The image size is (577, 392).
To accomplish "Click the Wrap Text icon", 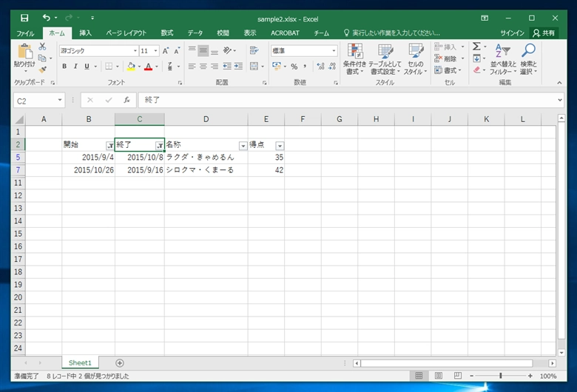I will [x=254, y=50].
